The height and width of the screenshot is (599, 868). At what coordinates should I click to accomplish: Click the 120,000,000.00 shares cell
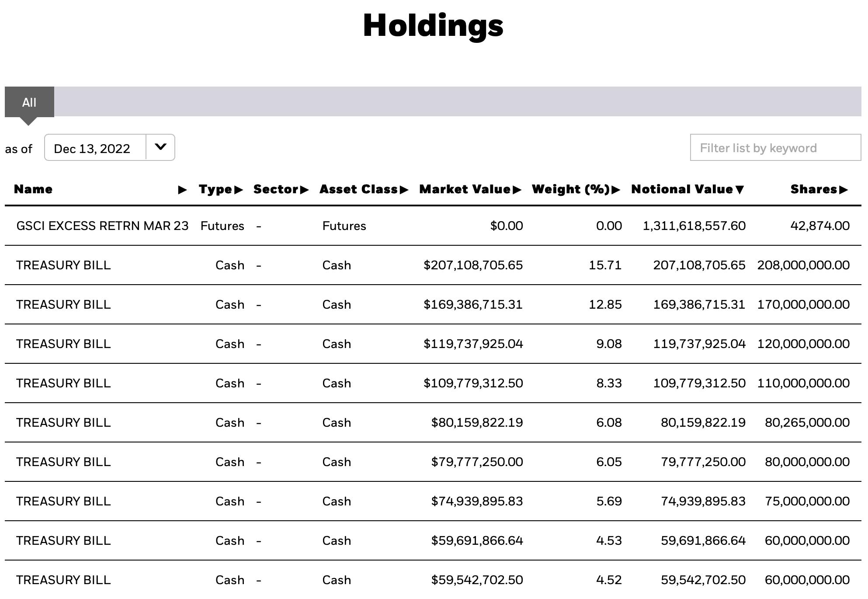pyautogui.click(x=803, y=344)
